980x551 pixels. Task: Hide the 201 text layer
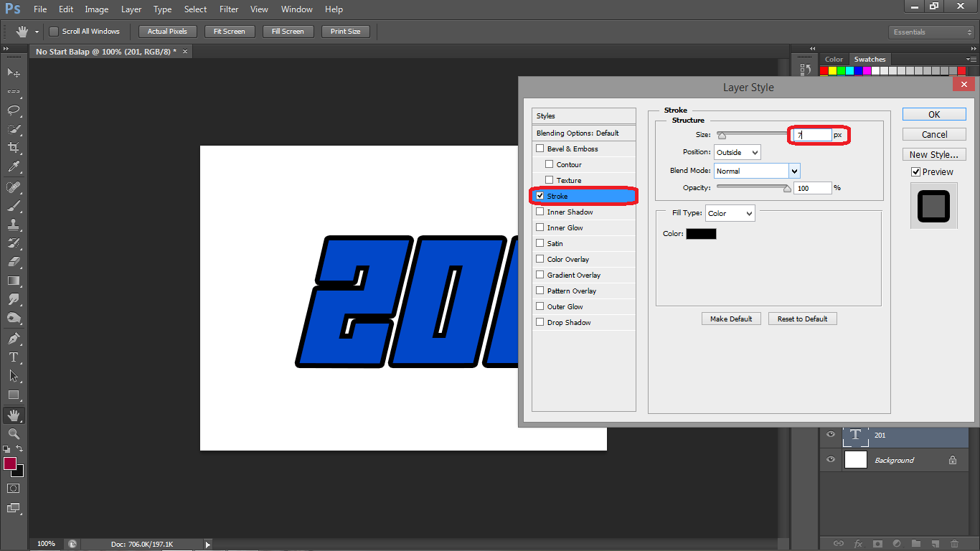831,435
